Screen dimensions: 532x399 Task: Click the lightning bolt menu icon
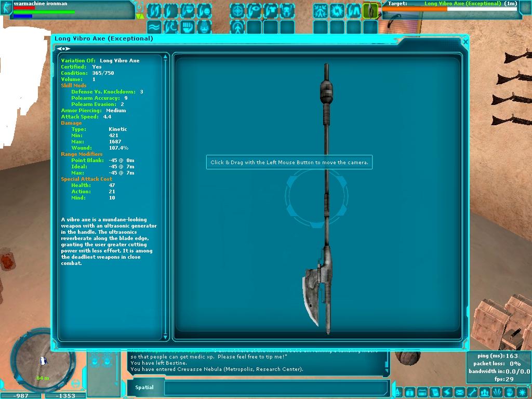(447, 393)
